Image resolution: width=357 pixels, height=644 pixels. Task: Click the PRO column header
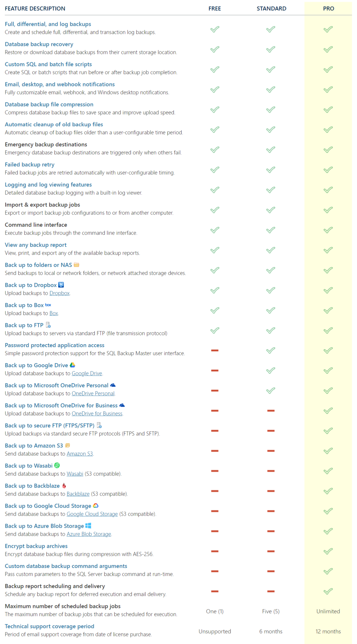pos(328,9)
